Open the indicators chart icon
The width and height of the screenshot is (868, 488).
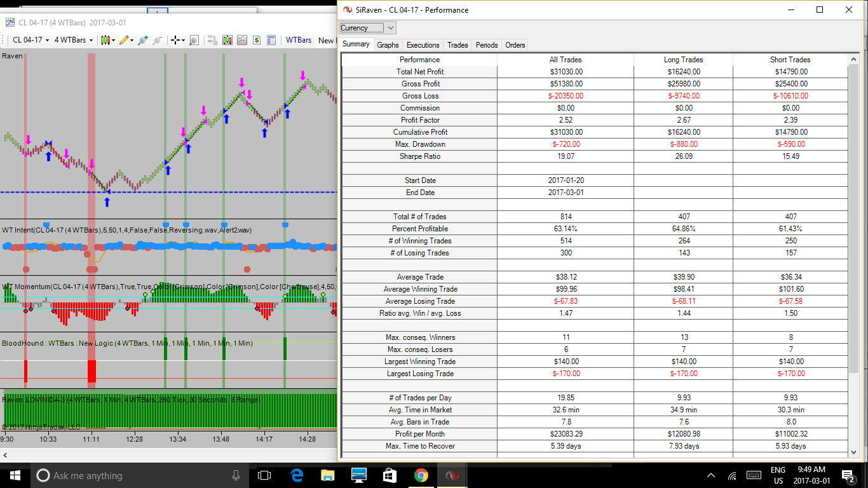point(241,40)
